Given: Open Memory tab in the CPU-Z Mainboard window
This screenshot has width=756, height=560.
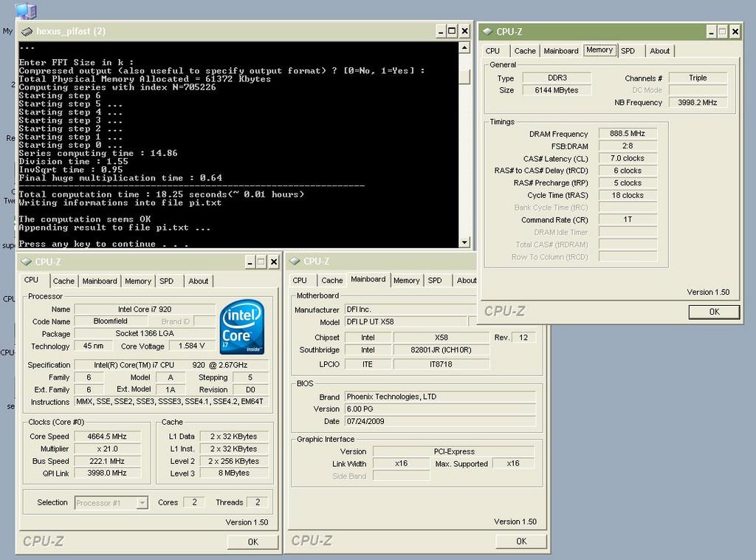Looking at the screenshot, I should click(x=407, y=280).
